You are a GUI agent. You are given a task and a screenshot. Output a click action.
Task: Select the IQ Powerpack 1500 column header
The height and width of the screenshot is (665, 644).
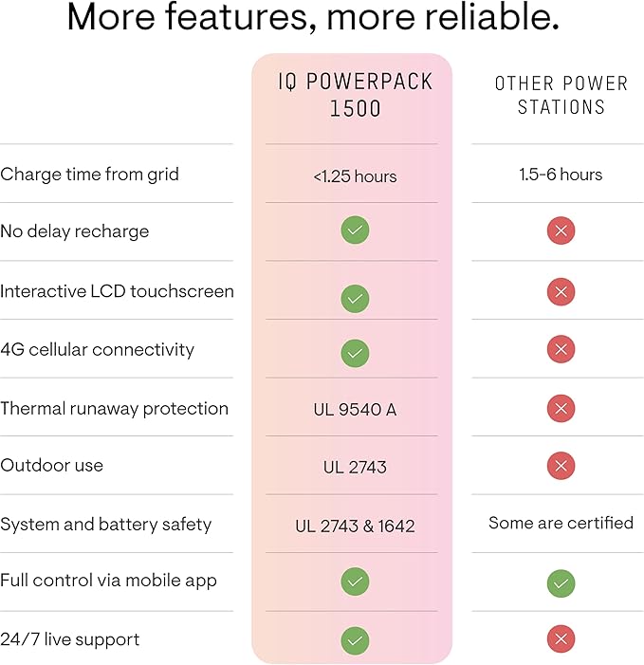pyautogui.click(x=355, y=95)
